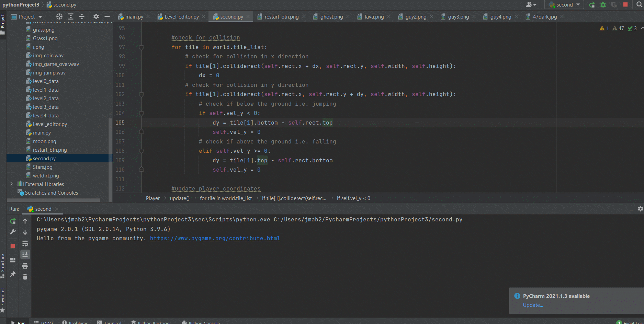644x324 pixels.
Task: Print console output icon
Action: tap(25, 266)
